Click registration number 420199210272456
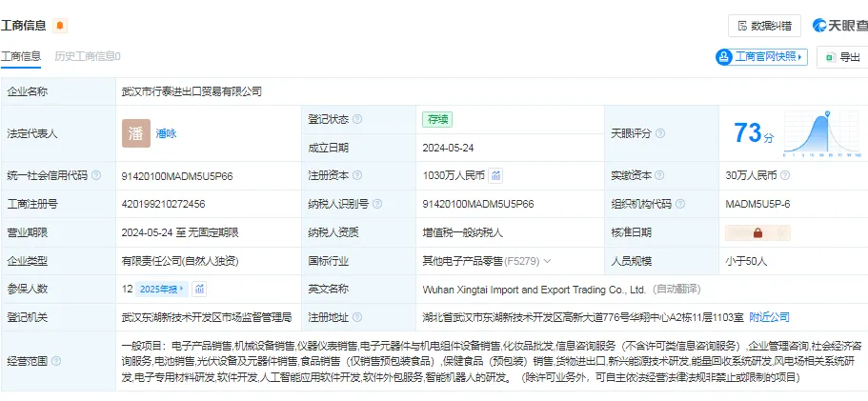Image resolution: width=868 pixels, height=401 pixels. click(x=163, y=204)
